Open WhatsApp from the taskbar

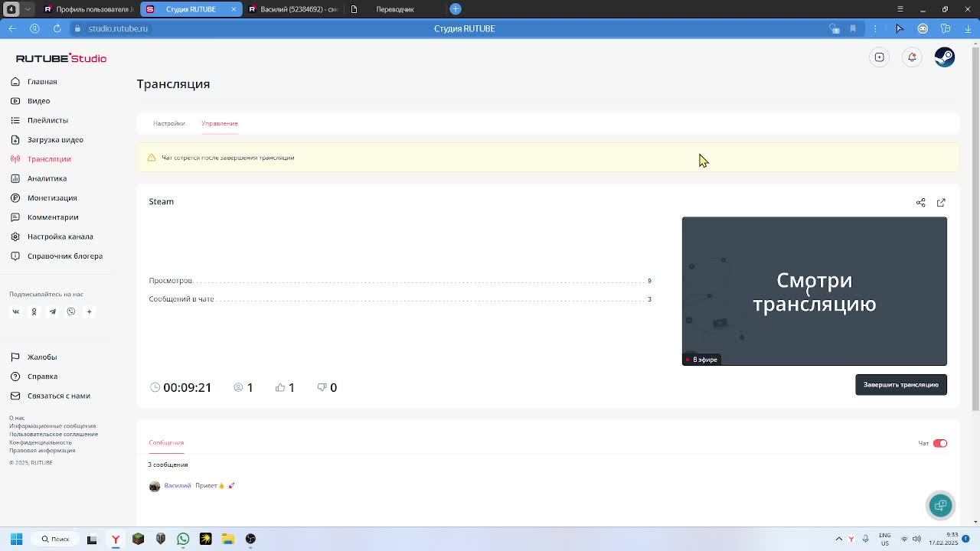[183, 539]
